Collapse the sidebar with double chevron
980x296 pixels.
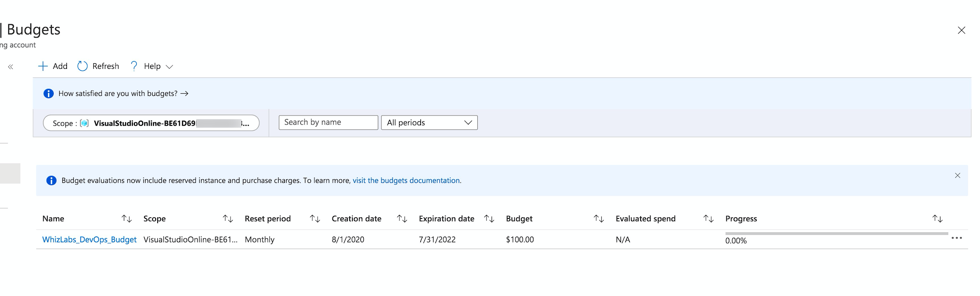pyautogui.click(x=11, y=67)
